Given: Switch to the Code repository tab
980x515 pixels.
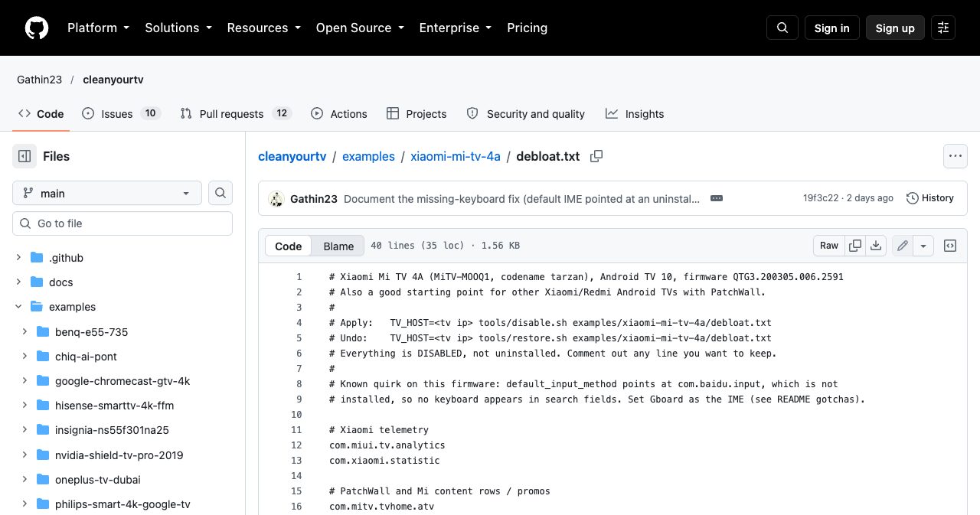Looking at the screenshot, I should tap(41, 113).
